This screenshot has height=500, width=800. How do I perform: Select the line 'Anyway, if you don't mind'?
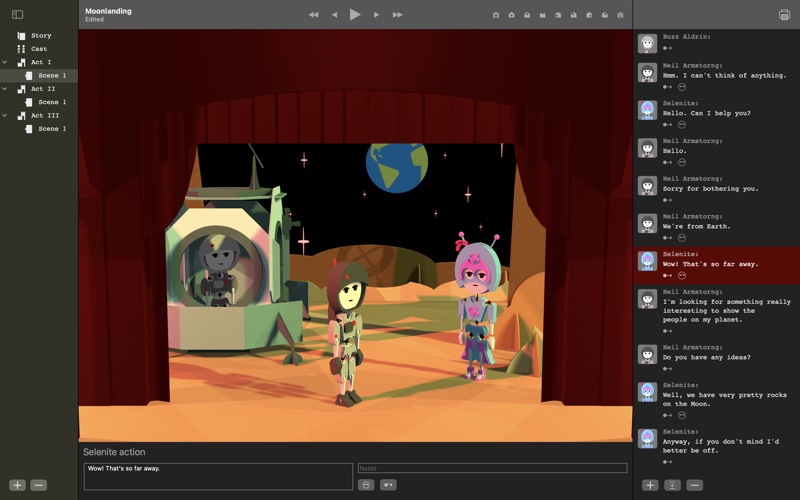(x=720, y=442)
